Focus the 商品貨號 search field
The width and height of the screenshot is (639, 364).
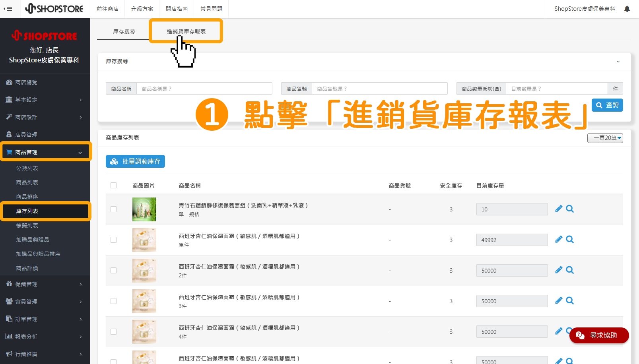click(x=380, y=89)
